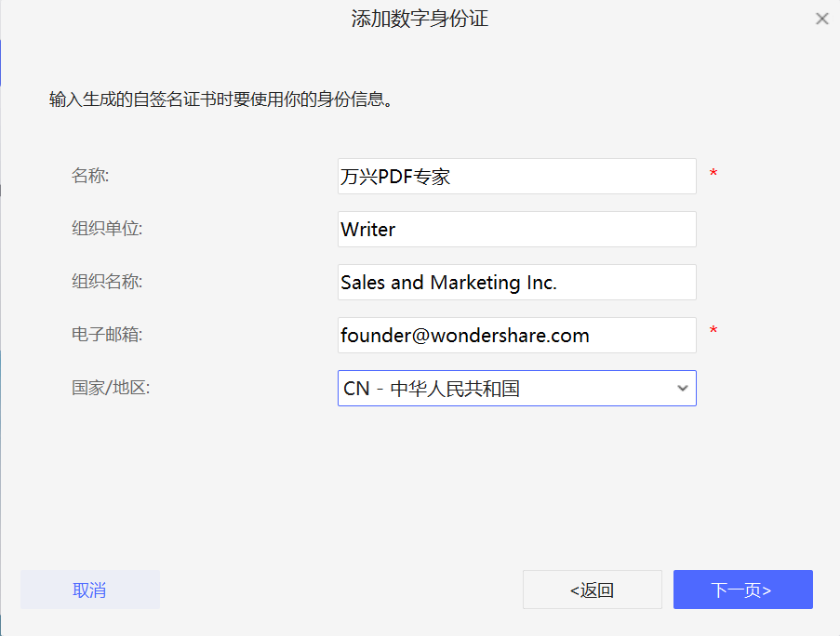Click the 国家/地区: label

pos(111,388)
